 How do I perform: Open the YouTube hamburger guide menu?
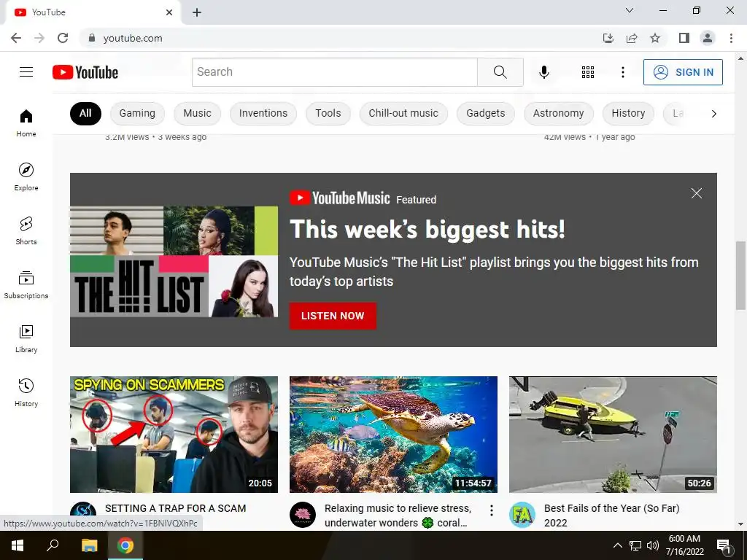(x=26, y=72)
